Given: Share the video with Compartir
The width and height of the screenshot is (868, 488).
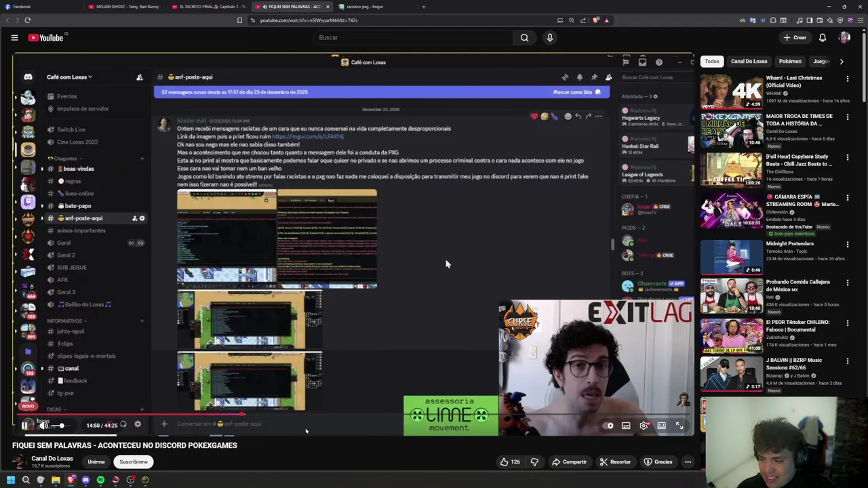Looking at the screenshot, I should click(x=569, y=462).
